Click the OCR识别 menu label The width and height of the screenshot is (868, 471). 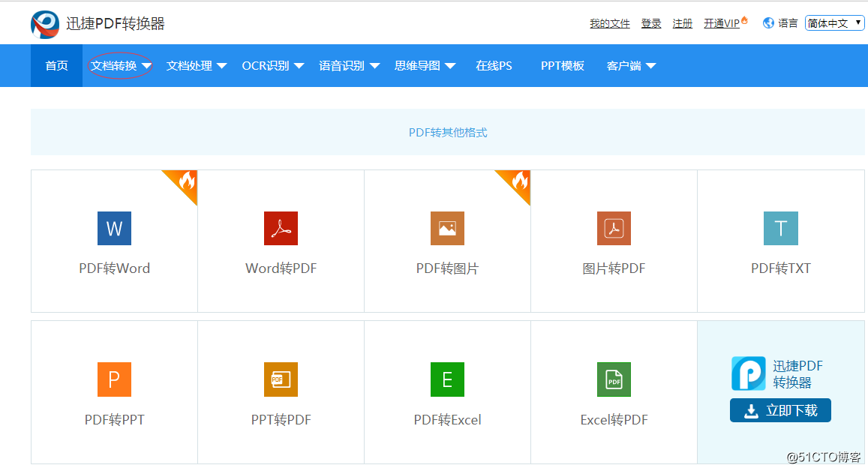[266, 66]
